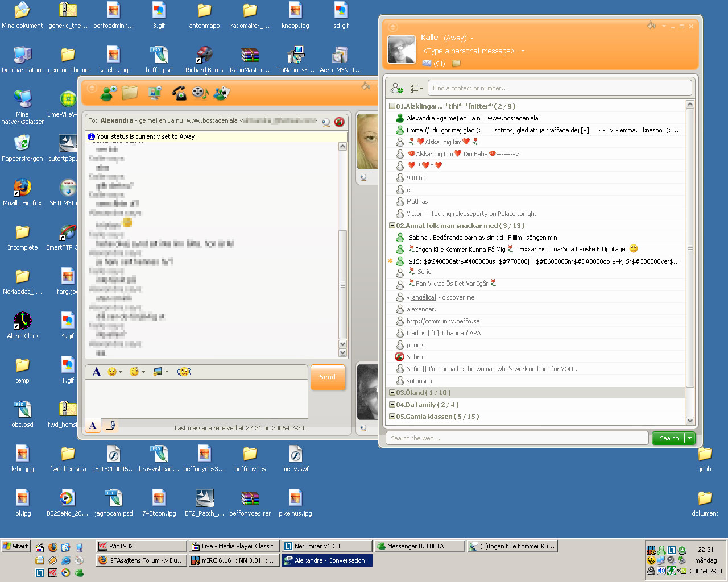Collapse the 01.Älzklingar contact group

tap(392, 106)
